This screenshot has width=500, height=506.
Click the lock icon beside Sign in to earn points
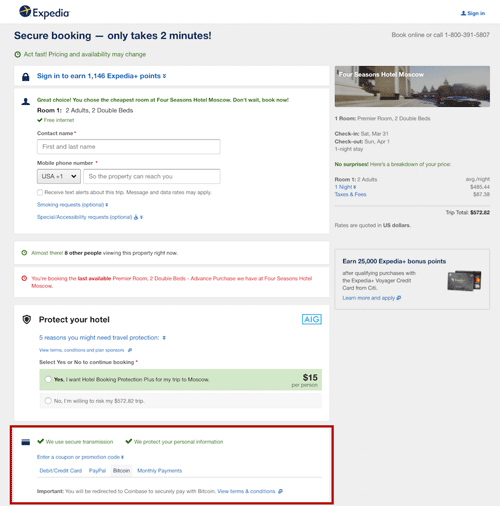26,77
